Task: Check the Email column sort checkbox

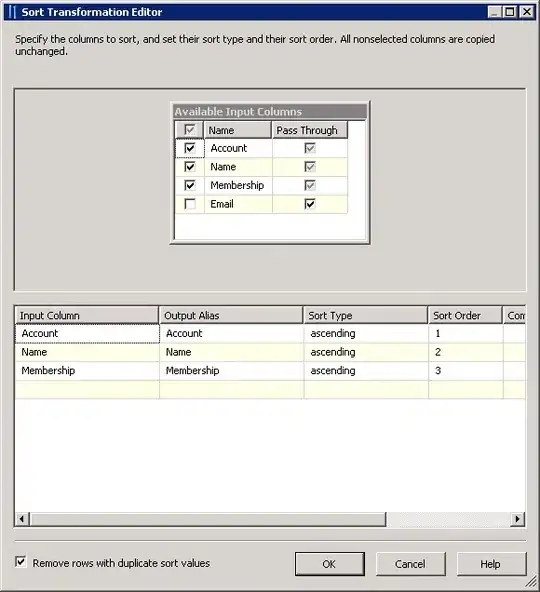Action: (190, 204)
